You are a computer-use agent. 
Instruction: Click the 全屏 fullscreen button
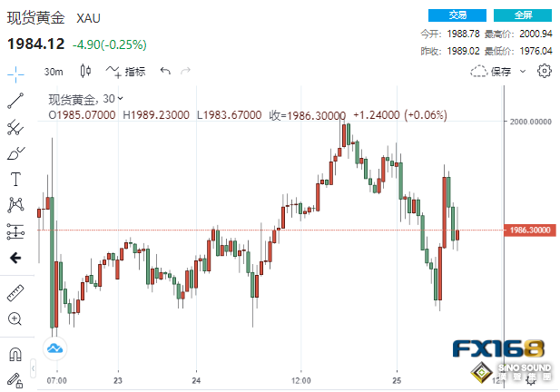pos(522,15)
